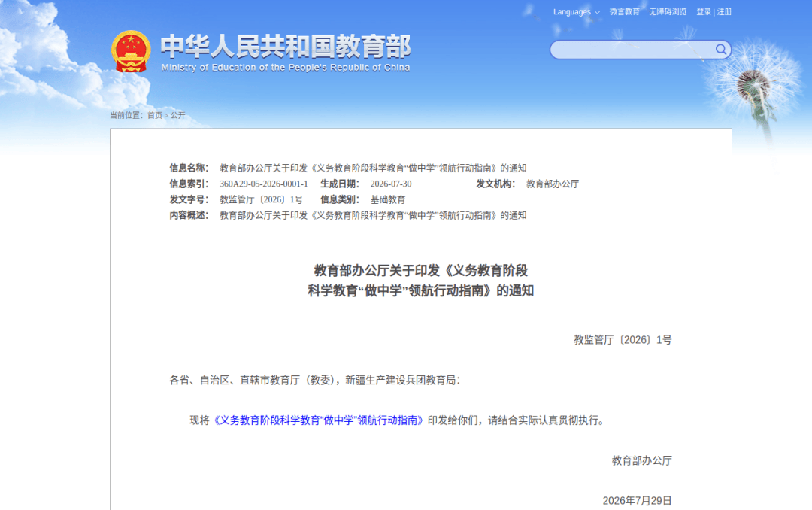
Task: Open the Languages dropdown
Action: (577, 12)
